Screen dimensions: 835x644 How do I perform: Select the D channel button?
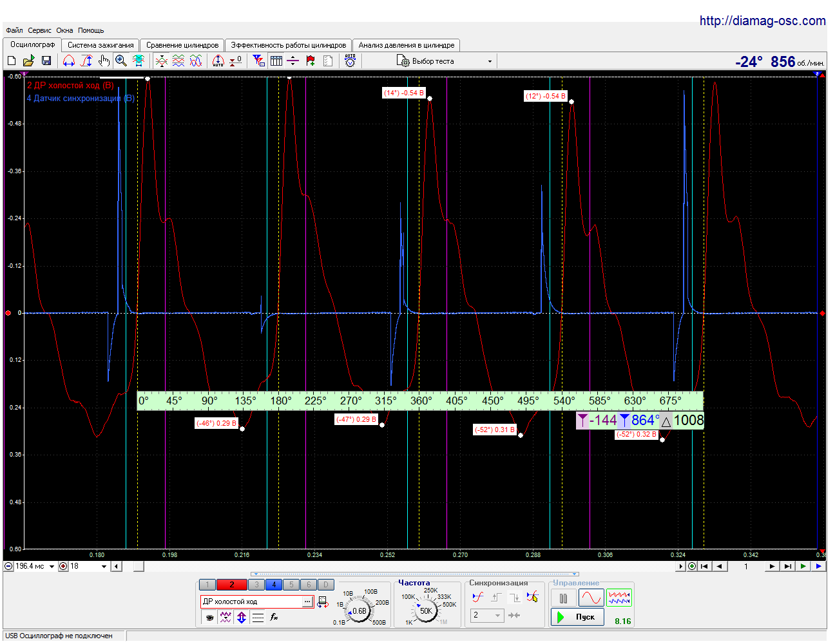(326, 585)
